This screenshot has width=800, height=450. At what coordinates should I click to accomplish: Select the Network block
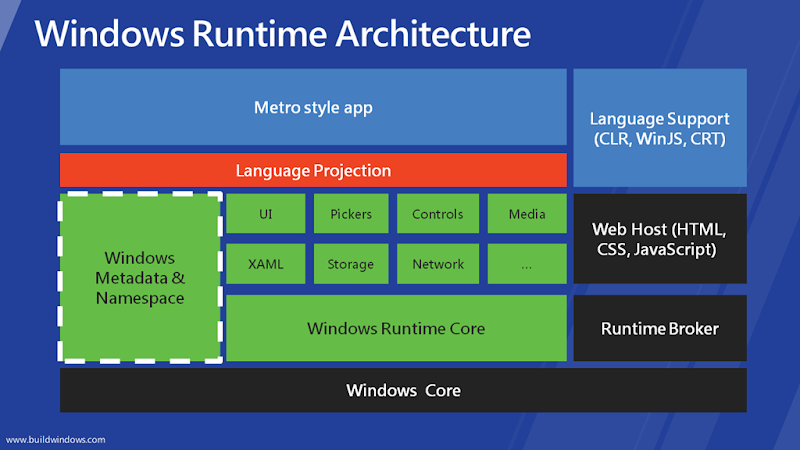tap(438, 264)
